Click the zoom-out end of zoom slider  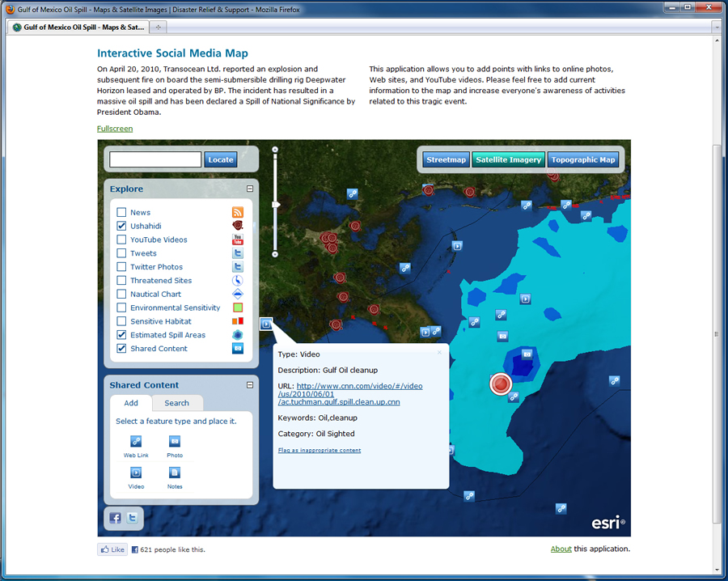click(x=275, y=255)
